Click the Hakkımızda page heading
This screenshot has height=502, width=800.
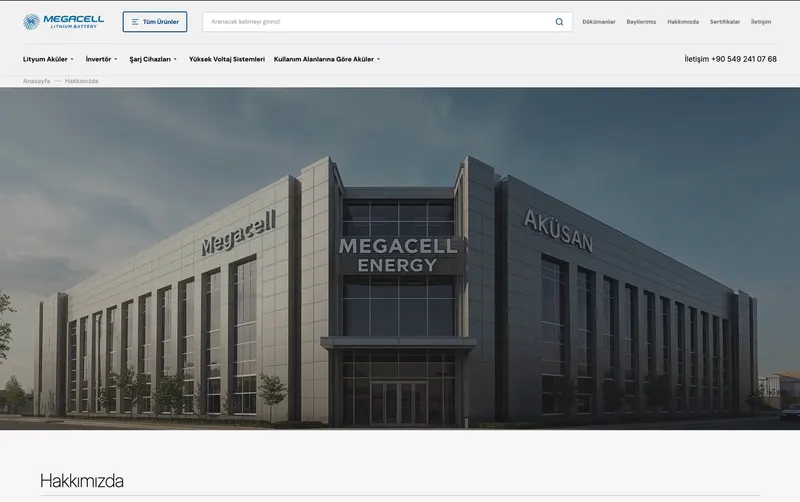pyautogui.click(x=82, y=481)
